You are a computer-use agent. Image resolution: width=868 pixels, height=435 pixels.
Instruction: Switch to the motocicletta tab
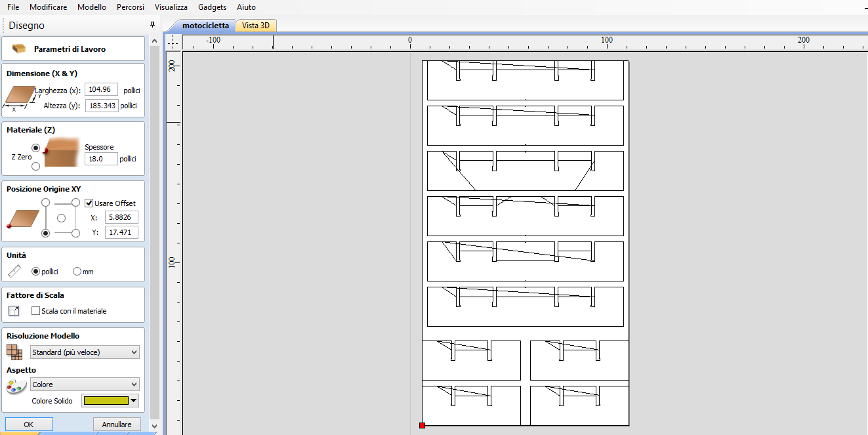205,26
